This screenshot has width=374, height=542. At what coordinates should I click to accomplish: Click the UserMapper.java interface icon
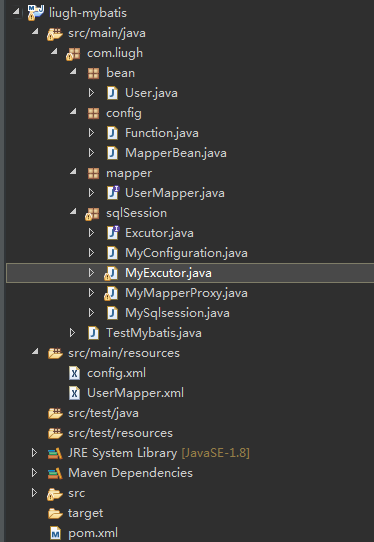point(113,193)
